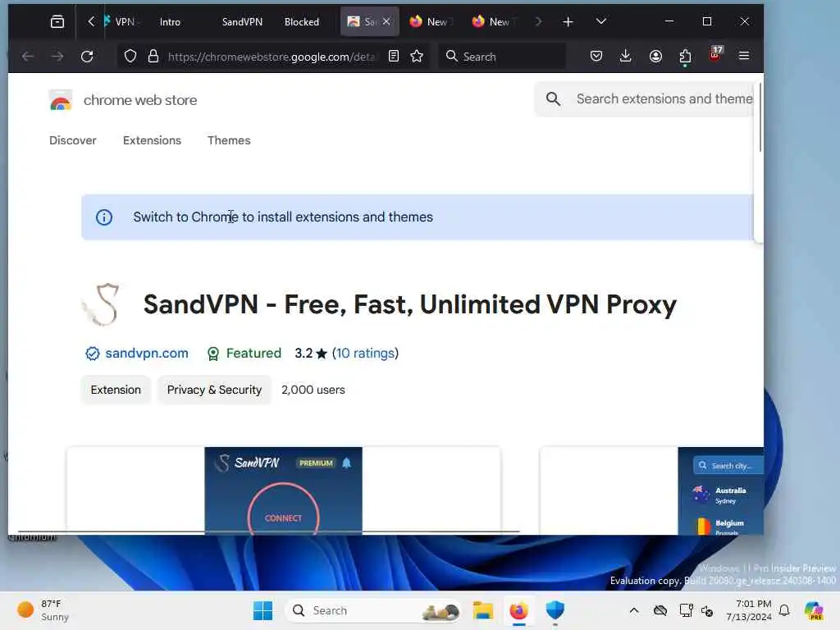This screenshot has height=630, width=840.
Task: Switch to the VPN tab
Action: point(121,22)
